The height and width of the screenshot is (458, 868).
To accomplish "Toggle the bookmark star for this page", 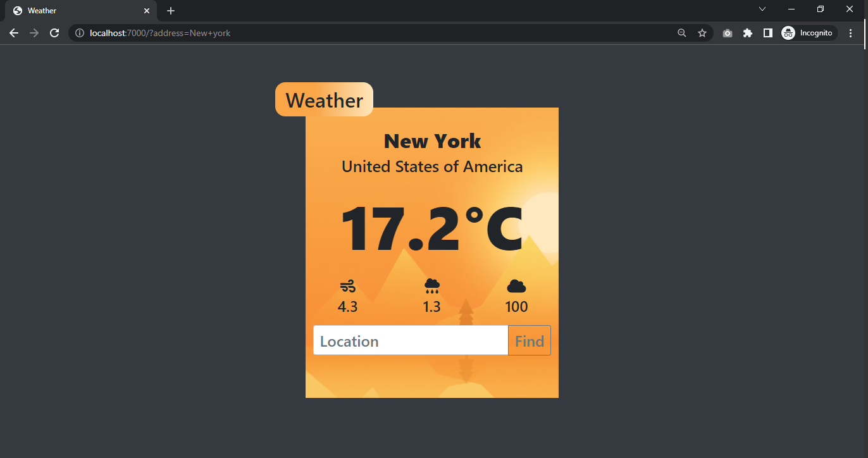I will point(702,32).
